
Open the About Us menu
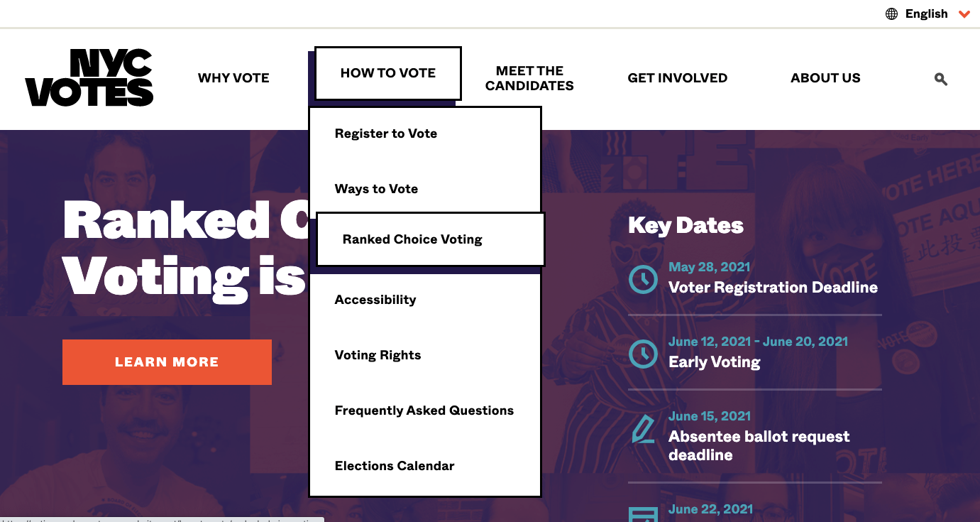click(825, 78)
